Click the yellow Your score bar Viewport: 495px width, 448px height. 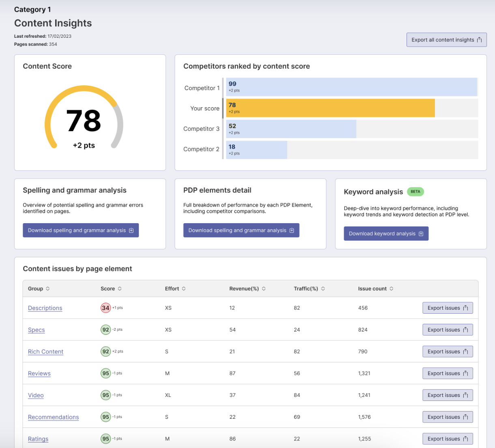[330, 108]
